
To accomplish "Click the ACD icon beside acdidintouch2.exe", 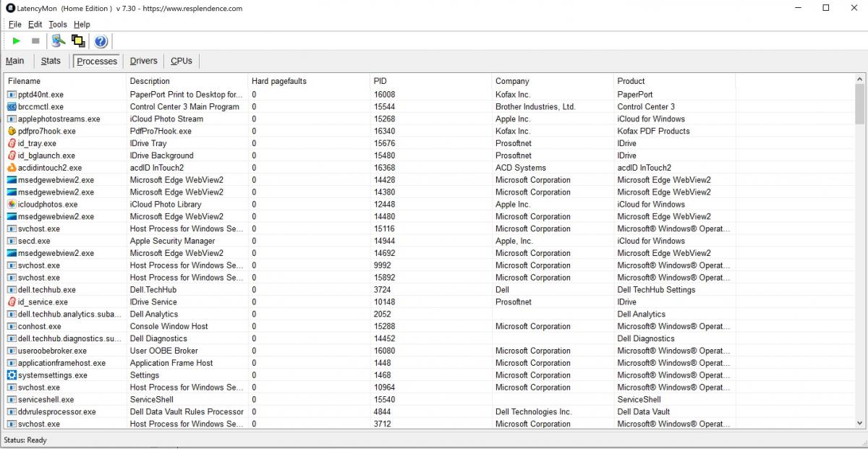I will coord(12,168).
